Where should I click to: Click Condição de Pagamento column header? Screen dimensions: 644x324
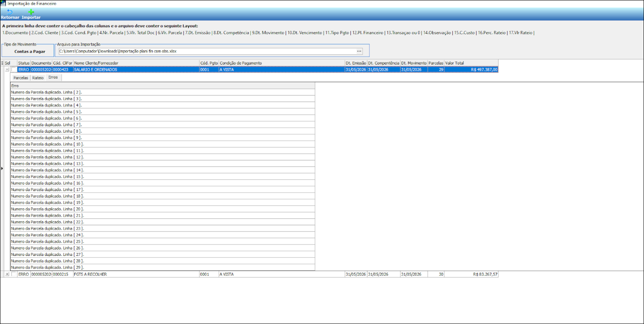click(282, 63)
